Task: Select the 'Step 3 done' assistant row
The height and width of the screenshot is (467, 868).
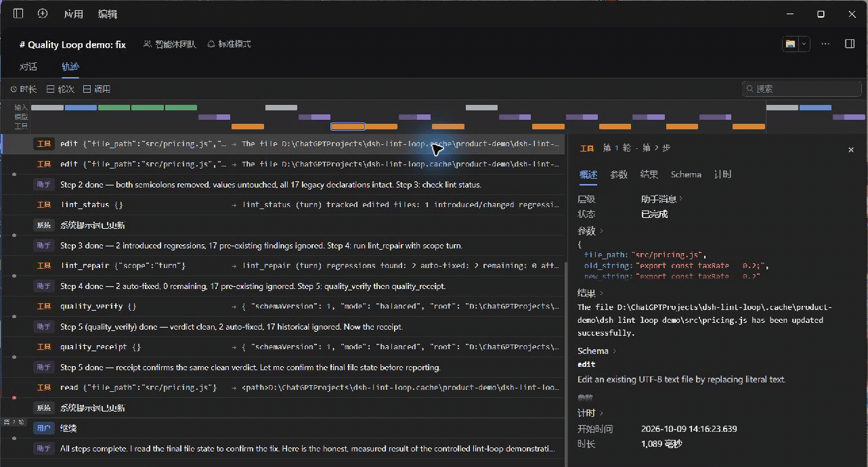Action: (282, 245)
